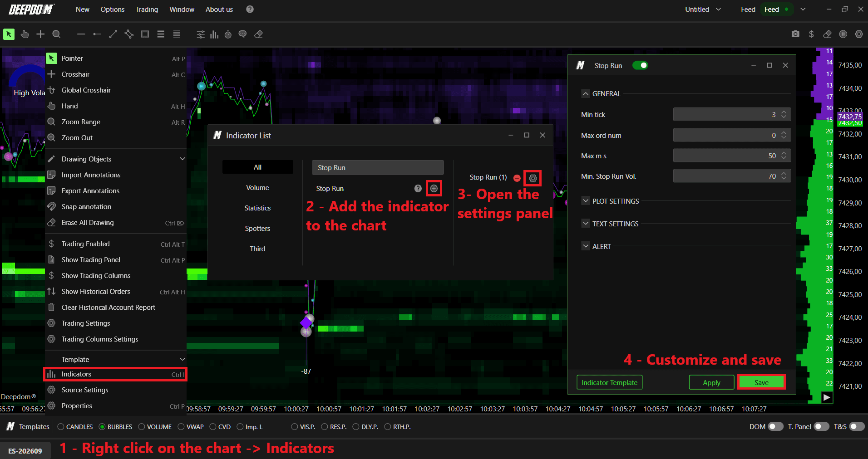Image resolution: width=868 pixels, height=459 pixels.
Task: Open the help question mark in the menu bar
Action: click(250, 9)
